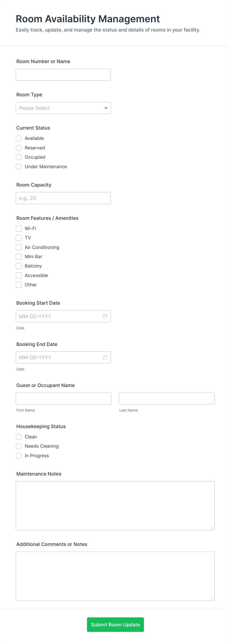The height and width of the screenshot is (644, 228).
Task: Click into the Maintenance Notes text area
Action: (x=115, y=505)
